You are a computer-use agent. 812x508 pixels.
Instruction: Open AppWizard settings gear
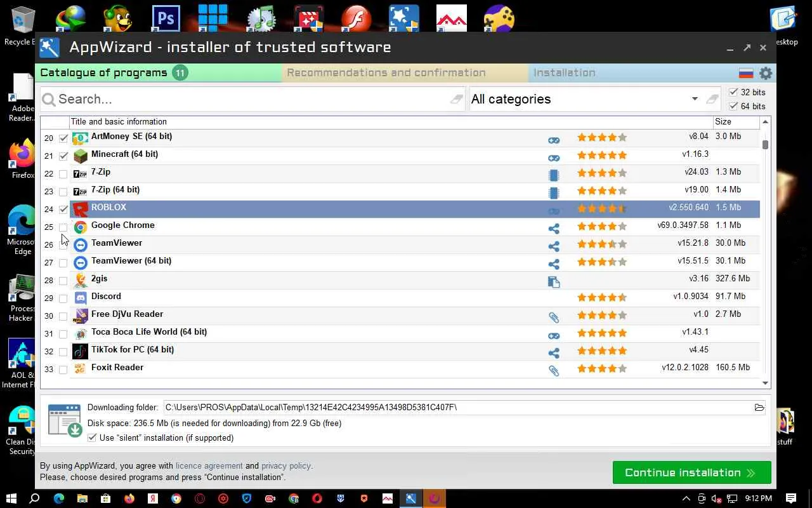point(766,73)
